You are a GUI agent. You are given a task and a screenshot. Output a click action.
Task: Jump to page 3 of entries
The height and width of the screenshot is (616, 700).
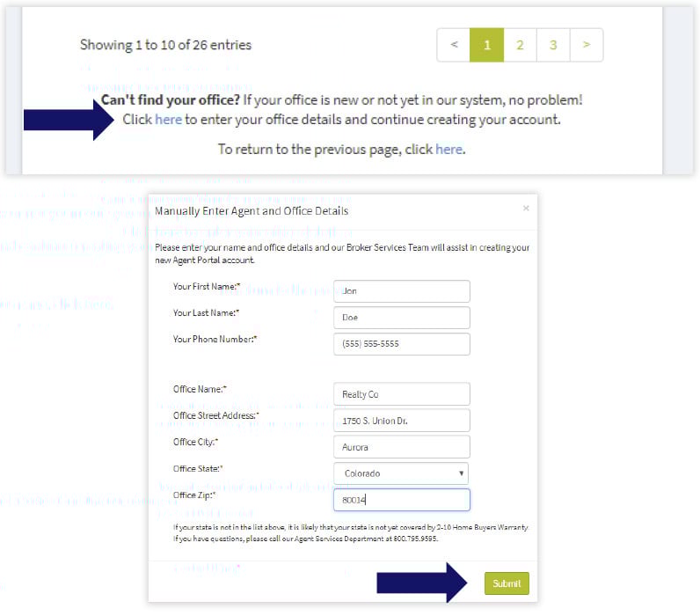pos(553,45)
